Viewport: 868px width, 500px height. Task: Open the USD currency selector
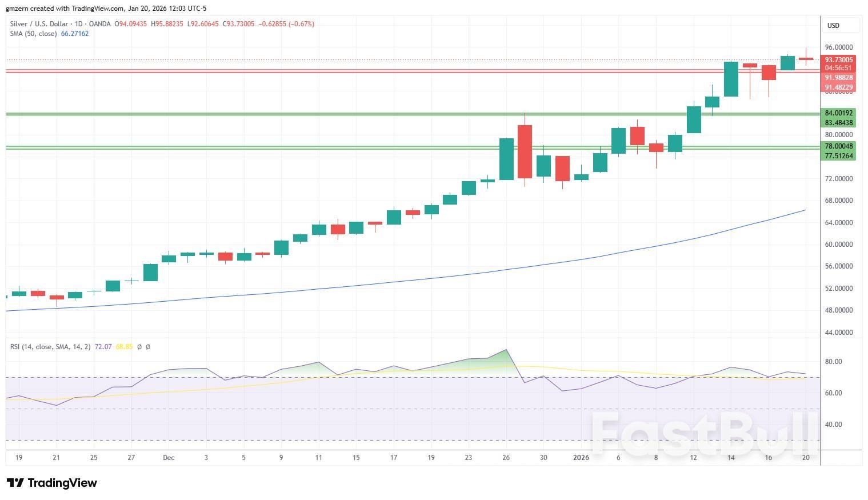pyautogui.click(x=840, y=25)
